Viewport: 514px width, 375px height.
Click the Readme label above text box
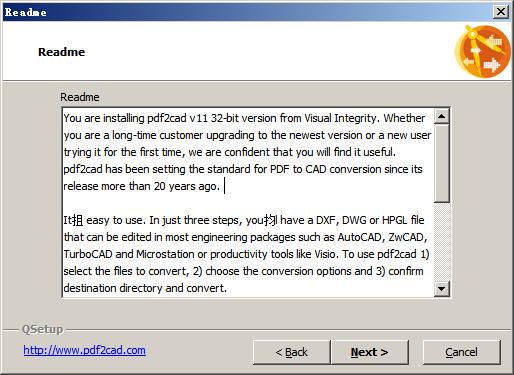(80, 97)
